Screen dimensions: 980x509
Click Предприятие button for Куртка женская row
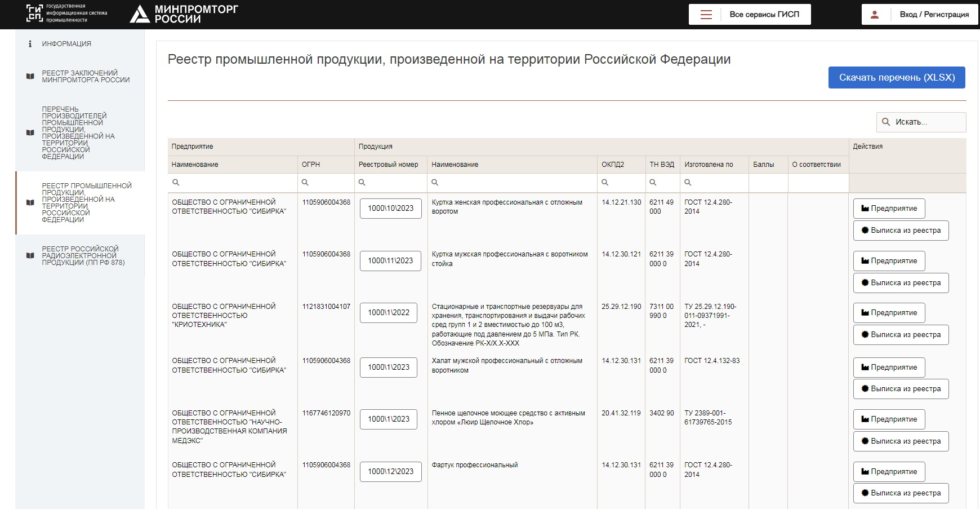coord(889,209)
